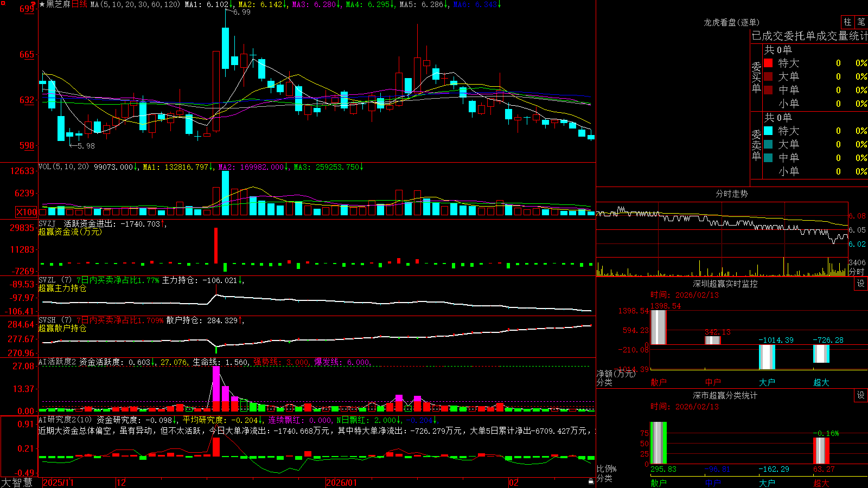Click the 超赢资金流(万元) label

click(x=70, y=232)
